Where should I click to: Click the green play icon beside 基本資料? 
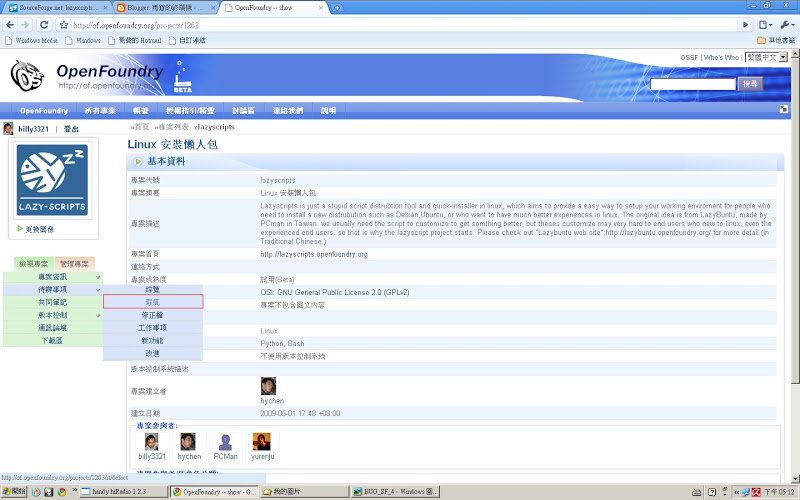tap(138, 162)
